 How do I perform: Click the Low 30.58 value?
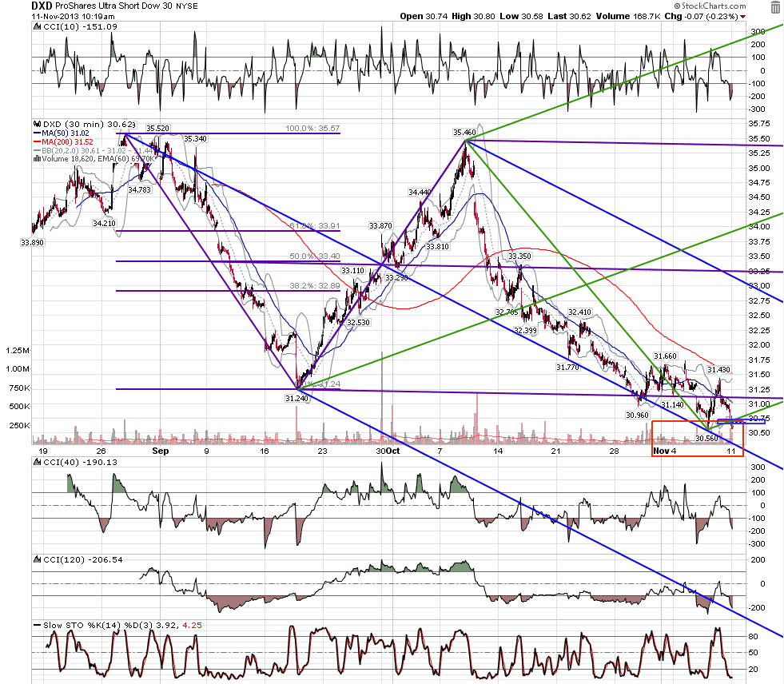tap(522, 16)
